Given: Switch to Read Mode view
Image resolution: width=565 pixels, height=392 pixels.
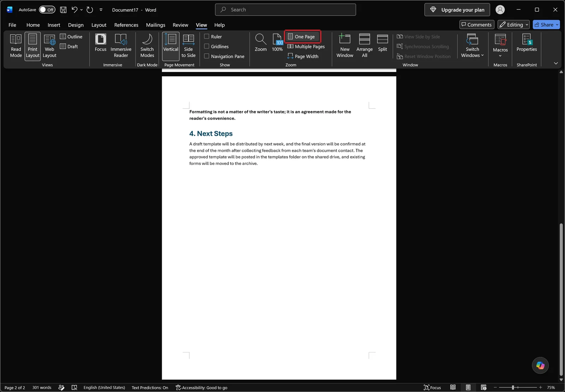Looking at the screenshot, I should coord(16,46).
